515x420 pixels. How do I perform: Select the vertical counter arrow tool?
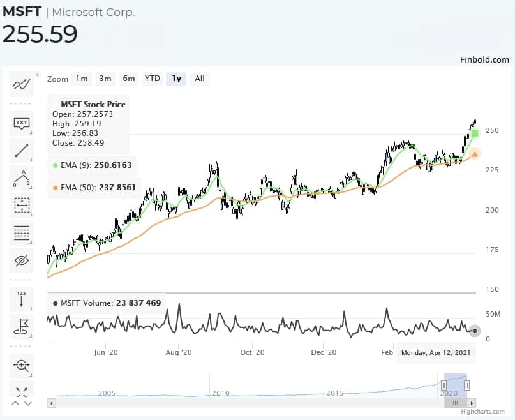tap(21, 299)
